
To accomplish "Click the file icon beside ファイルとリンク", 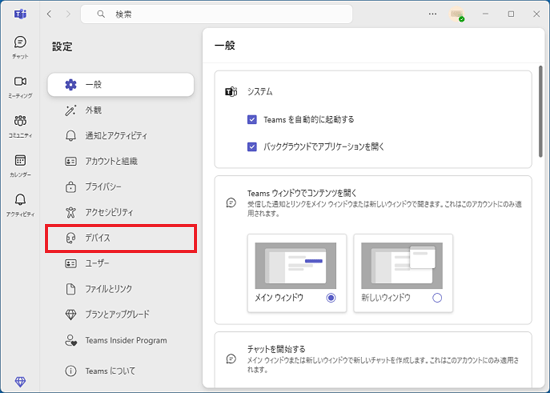I will pos(71,289).
